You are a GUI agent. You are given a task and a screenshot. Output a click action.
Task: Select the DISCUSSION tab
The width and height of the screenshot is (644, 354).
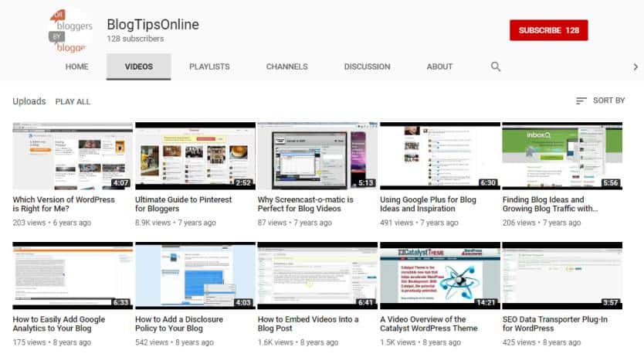367,67
